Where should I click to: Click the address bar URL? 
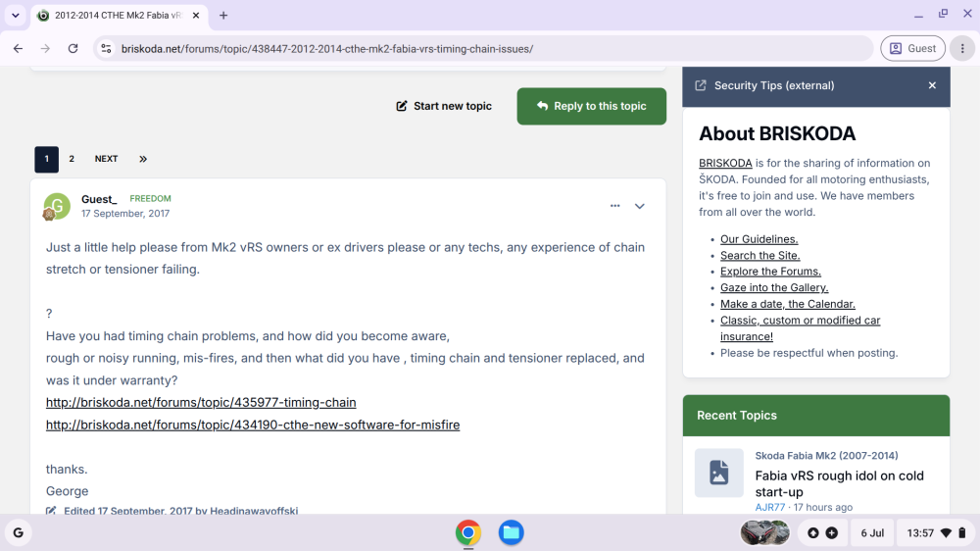[327, 48]
